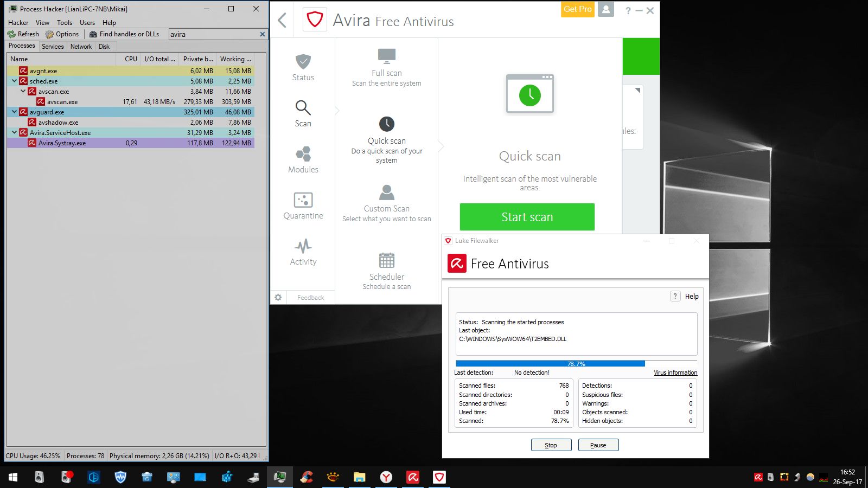The image size is (868, 488).
Task: Pause the running Luke Filewalker scan
Action: [598, 445]
